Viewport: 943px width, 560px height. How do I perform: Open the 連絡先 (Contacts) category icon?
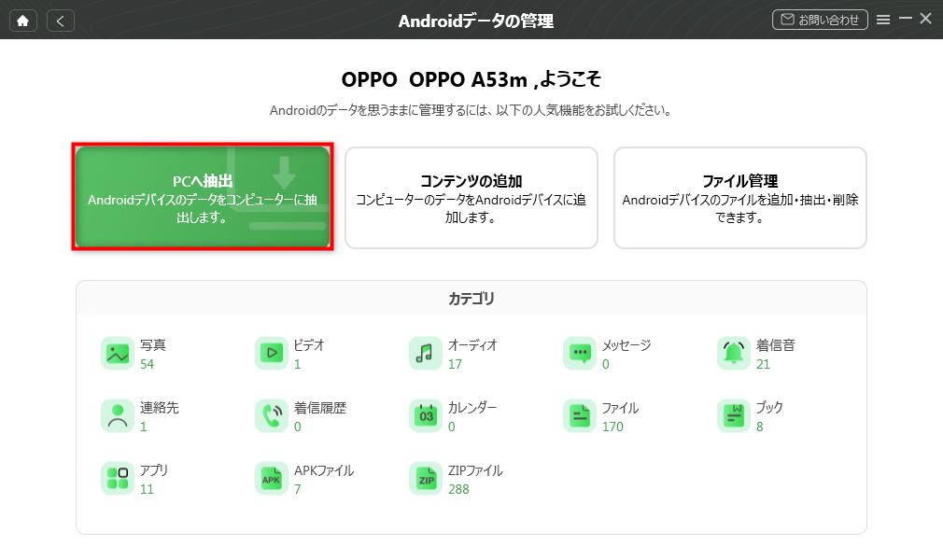[118, 416]
